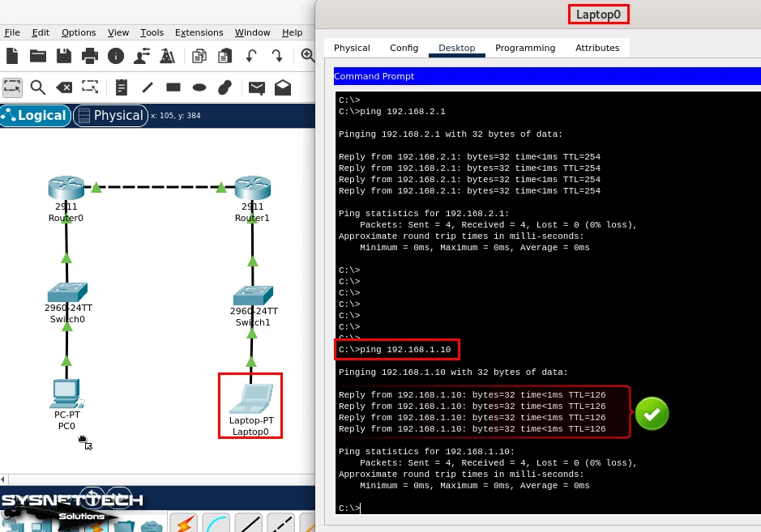Image resolution: width=761 pixels, height=532 pixels.
Task: Switch to Physical workspace view
Action: click(x=109, y=116)
